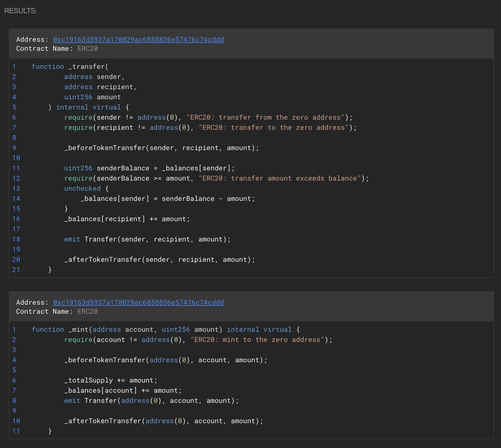Open the address link above the _transfer function
Screen dimensions: 501x448
click(x=138, y=39)
